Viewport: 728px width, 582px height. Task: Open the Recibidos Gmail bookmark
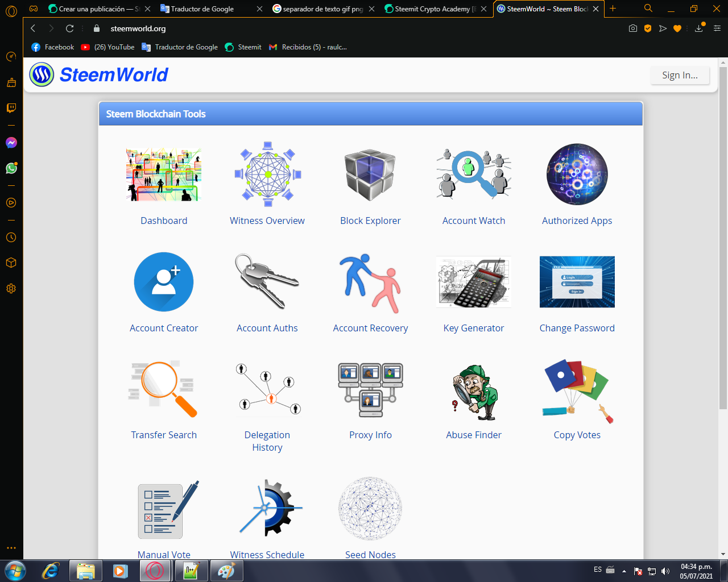pos(308,47)
